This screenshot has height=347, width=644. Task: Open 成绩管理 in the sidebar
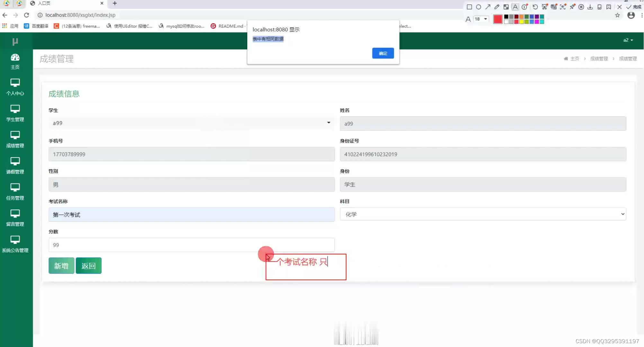pyautogui.click(x=15, y=139)
